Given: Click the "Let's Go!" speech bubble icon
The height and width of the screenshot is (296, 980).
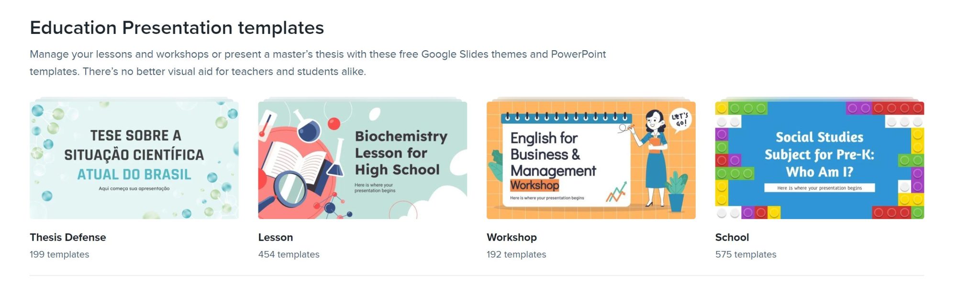Looking at the screenshot, I should coord(679,120).
